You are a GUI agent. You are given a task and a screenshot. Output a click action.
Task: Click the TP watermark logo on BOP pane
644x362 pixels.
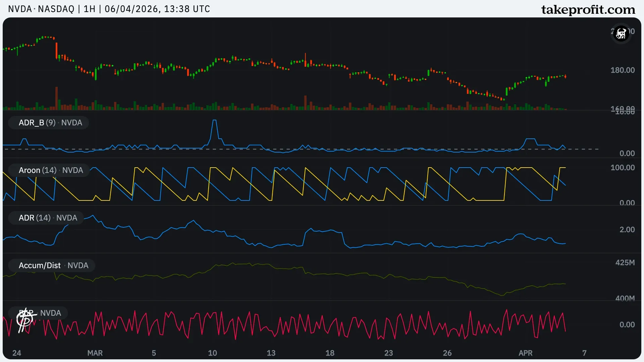click(25, 320)
